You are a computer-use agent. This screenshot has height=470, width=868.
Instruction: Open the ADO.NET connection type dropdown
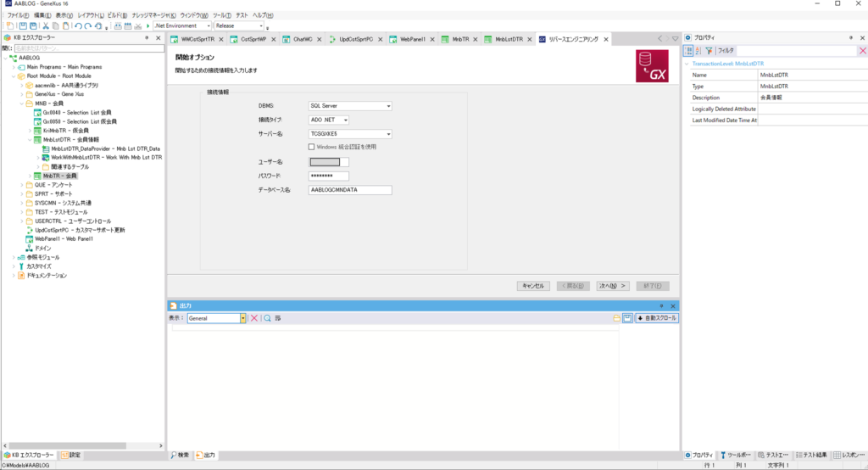pos(346,120)
